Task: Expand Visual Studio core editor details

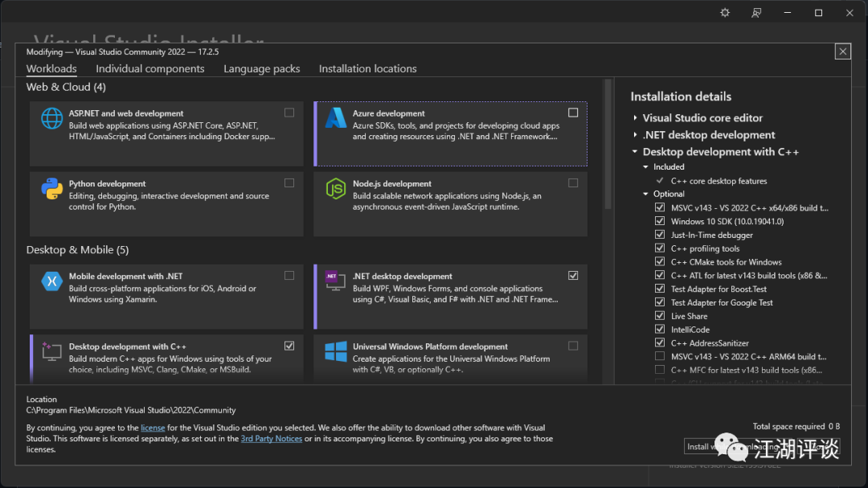Action: tap(635, 118)
